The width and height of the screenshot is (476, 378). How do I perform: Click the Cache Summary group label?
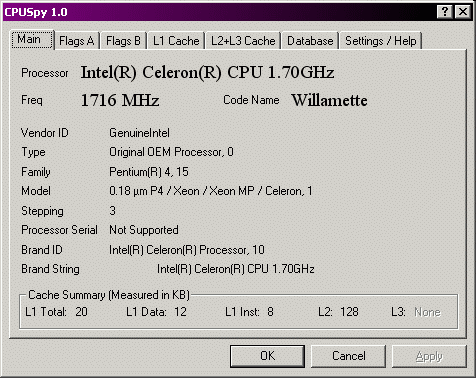pos(109,295)
